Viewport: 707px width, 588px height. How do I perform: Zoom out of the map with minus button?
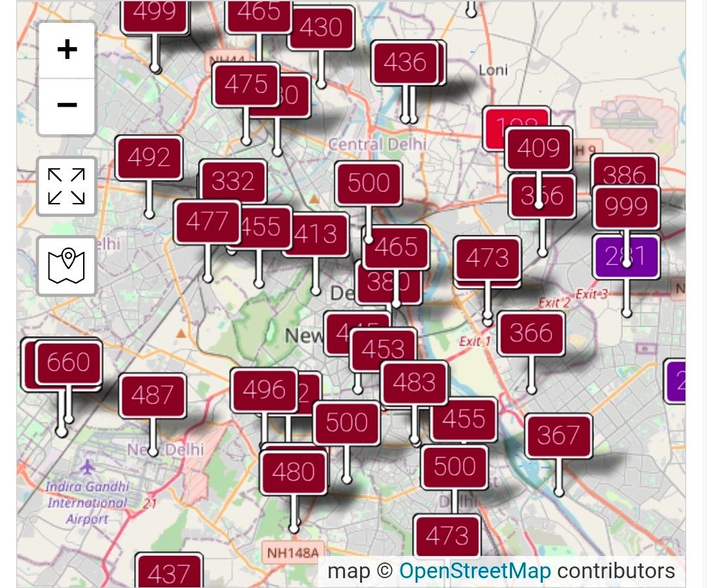tap(67, 106)
